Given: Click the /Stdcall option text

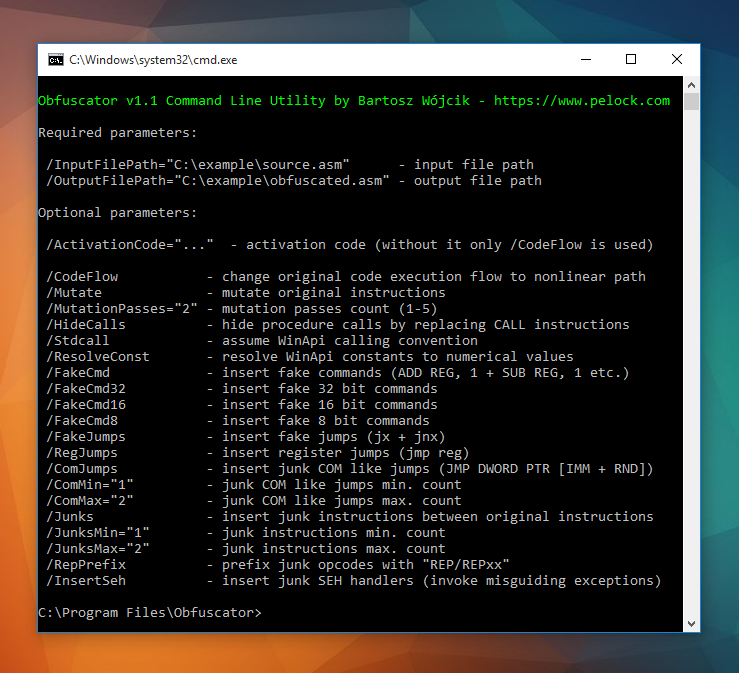Looking at the screenshot, I should click(78, 341).
